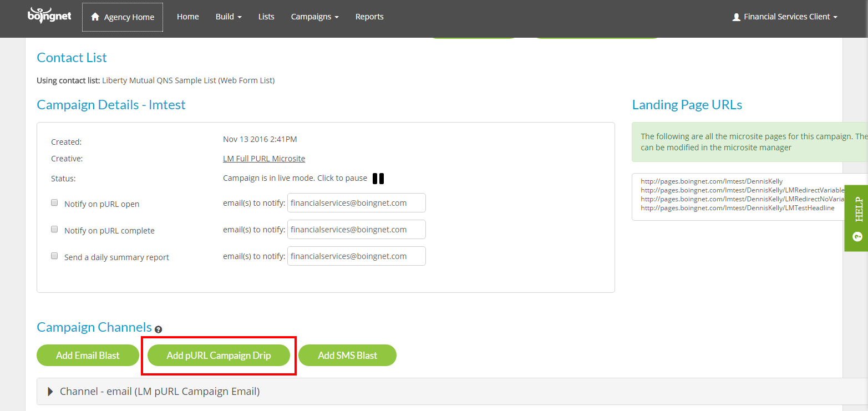Click email field for daily summary report
This screenshot has height=411, width=868.
click(x=357, y=256)
